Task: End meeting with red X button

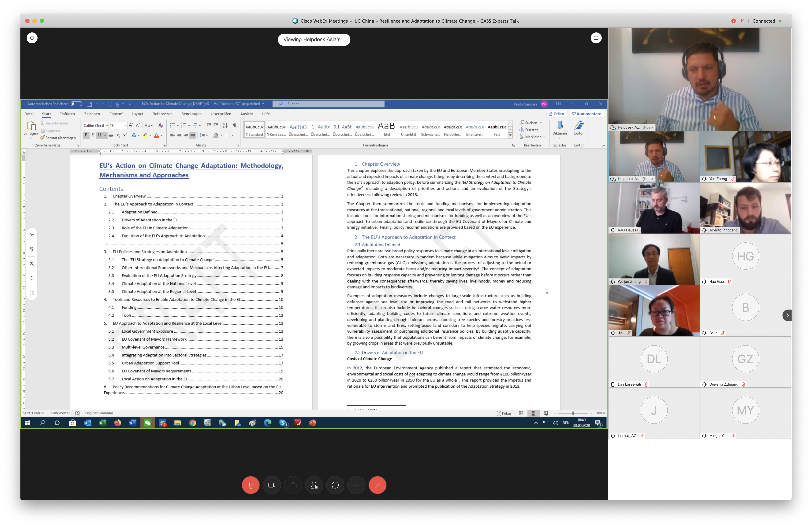Action: pyautogui.click(x=377, y=485)
